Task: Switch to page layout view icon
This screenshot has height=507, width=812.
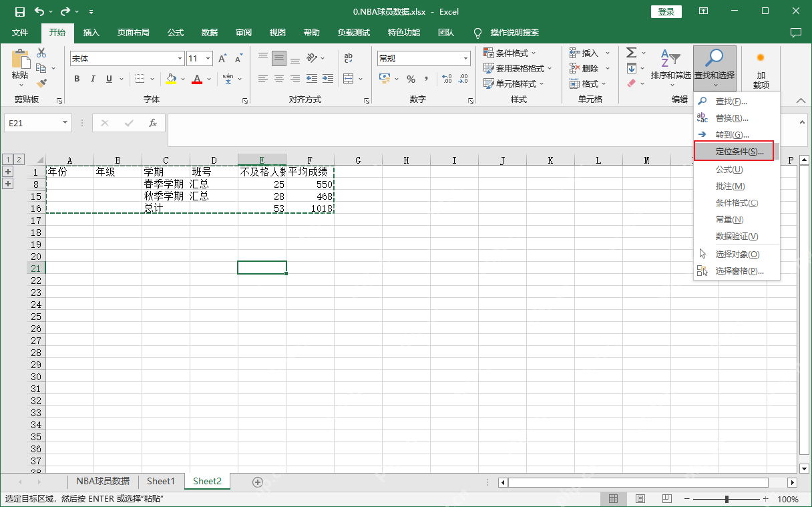Action: click(x=640, y=499)
